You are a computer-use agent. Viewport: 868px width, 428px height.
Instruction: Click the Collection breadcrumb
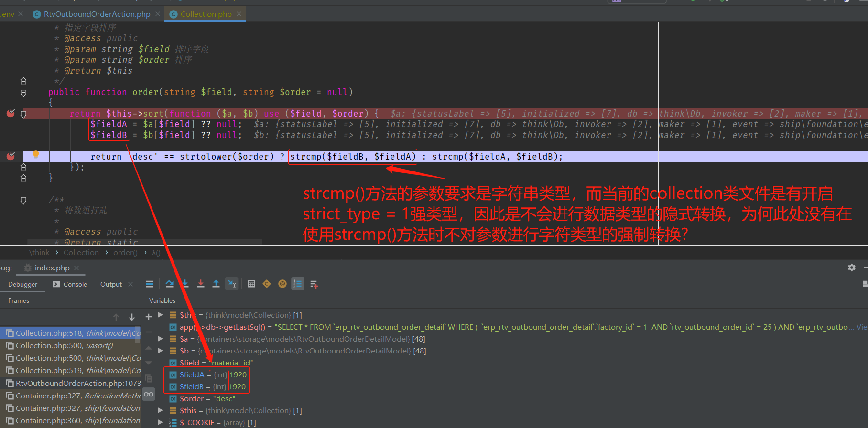pyautogui.click(x=81, y=252)
